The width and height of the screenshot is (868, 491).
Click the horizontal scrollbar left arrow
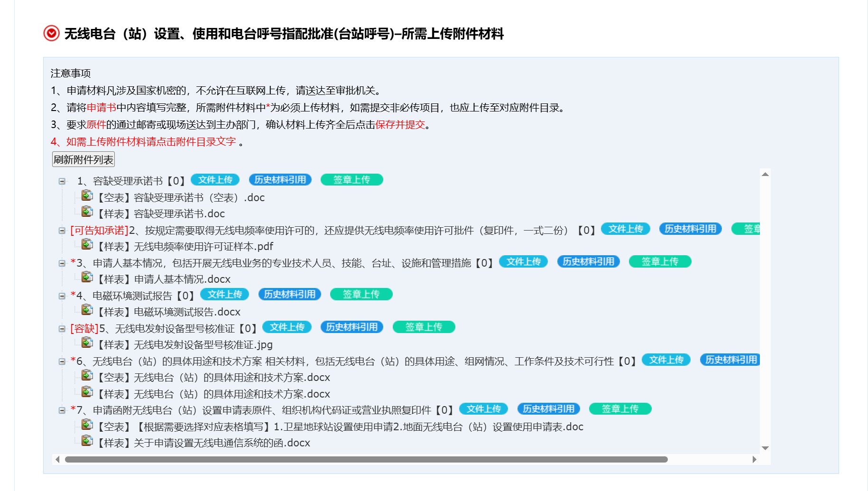click(58, 459)
